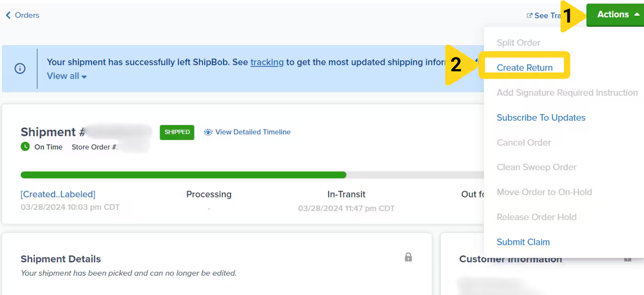Click the disabled Split Order entry
Viewport: 644px width, 295px height.
(518, 42)
